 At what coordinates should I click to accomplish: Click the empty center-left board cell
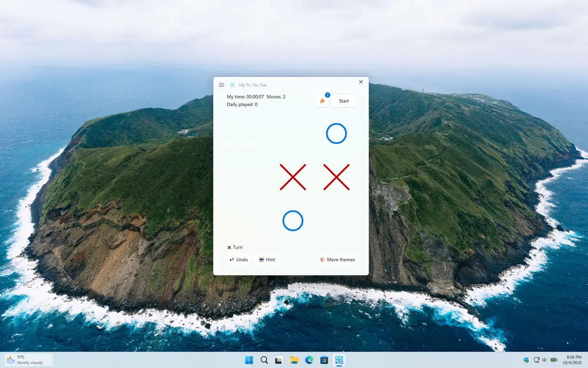point(249,177)
